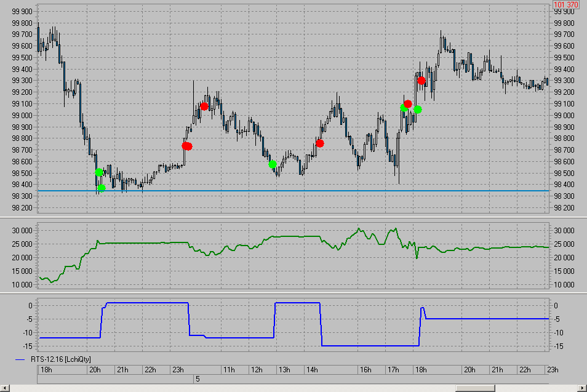
Task: Click the leftmost 18h time axis label
Action: pos(45,370)
